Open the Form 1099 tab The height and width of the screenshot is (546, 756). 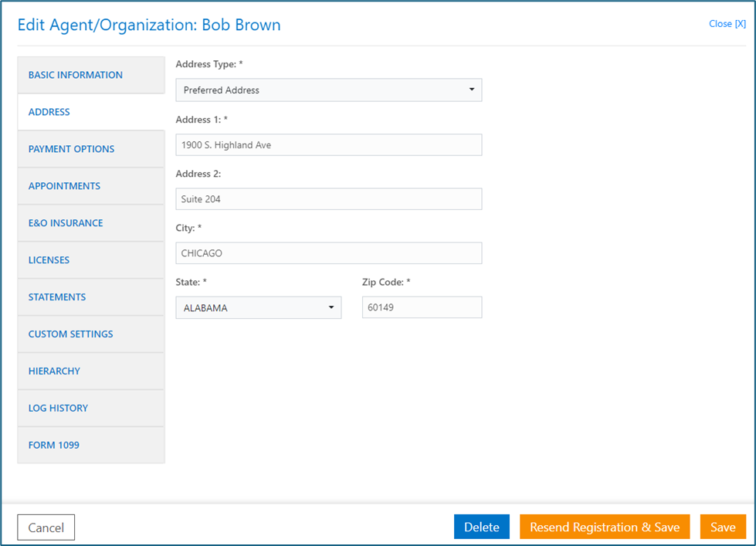tap(91, 445)
